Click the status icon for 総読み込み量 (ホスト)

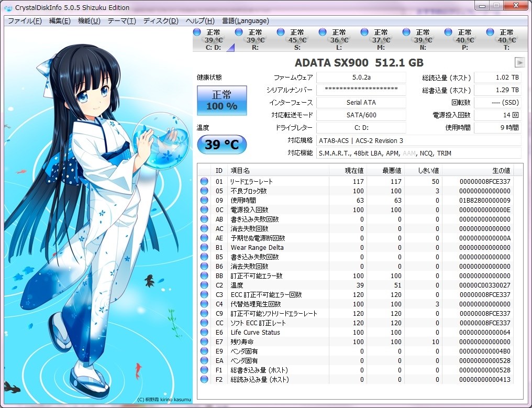point(204,380)
